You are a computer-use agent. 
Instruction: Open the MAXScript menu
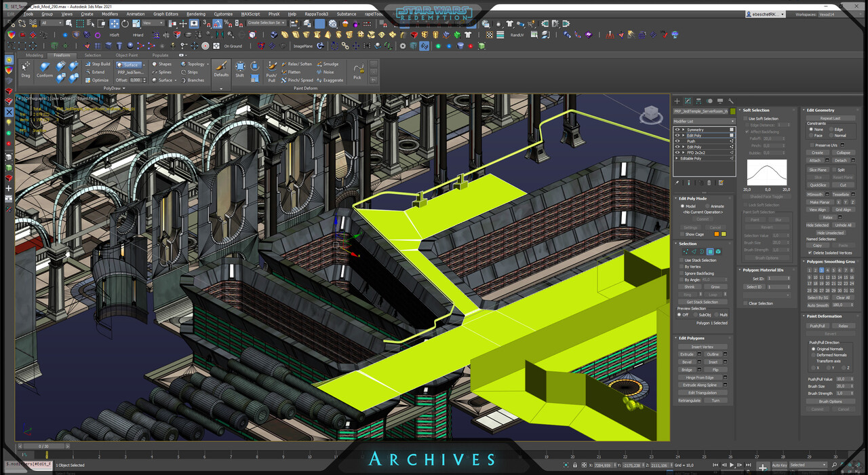coord(250,14)
